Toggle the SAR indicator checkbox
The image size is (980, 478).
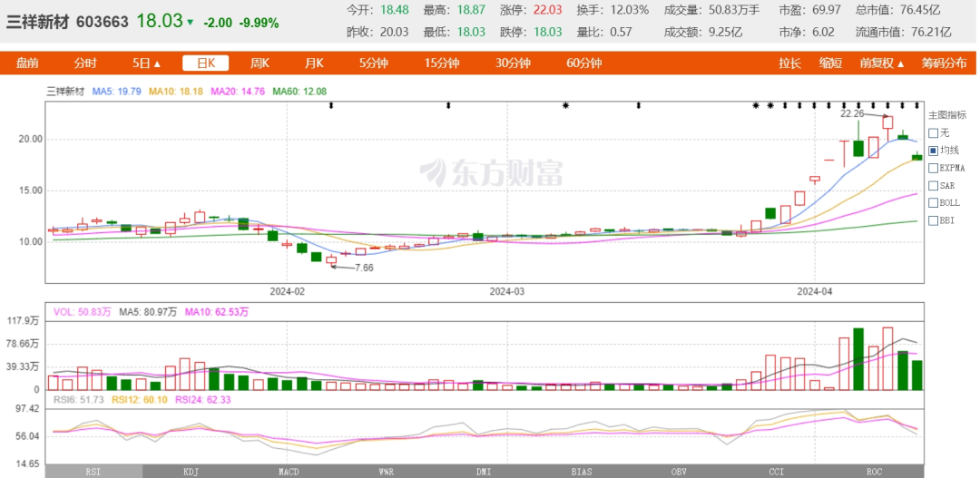coord(933,185)
